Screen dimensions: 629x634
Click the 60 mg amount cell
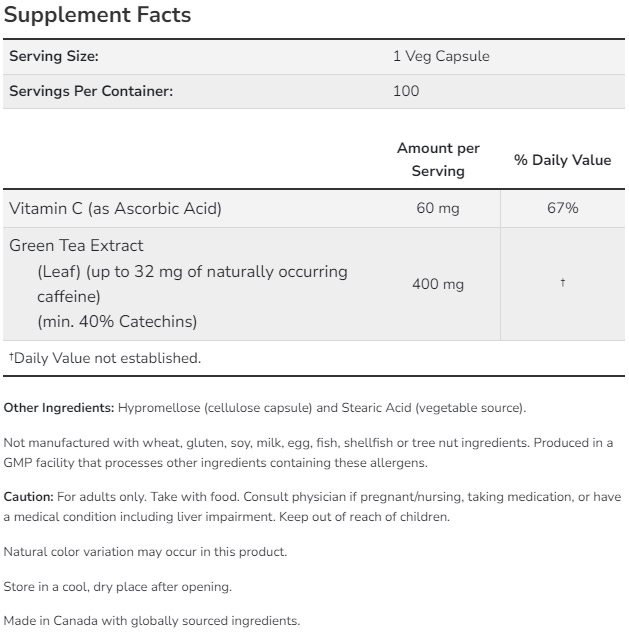pyautogui.click(x=438, y=208)
